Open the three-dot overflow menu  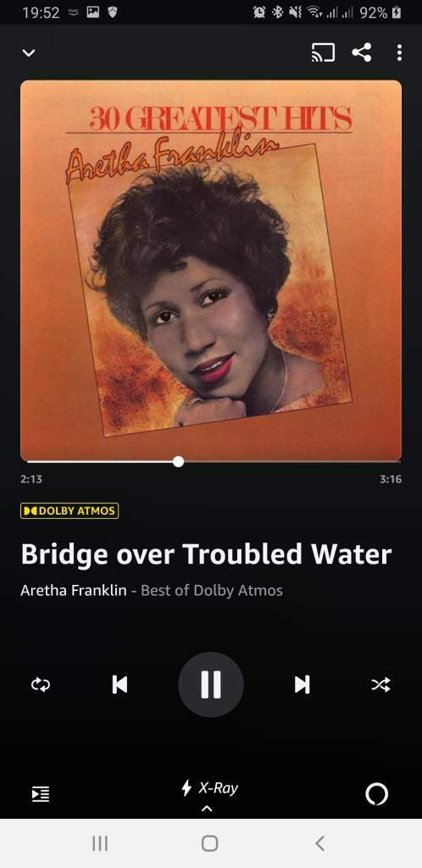(399, 53)
